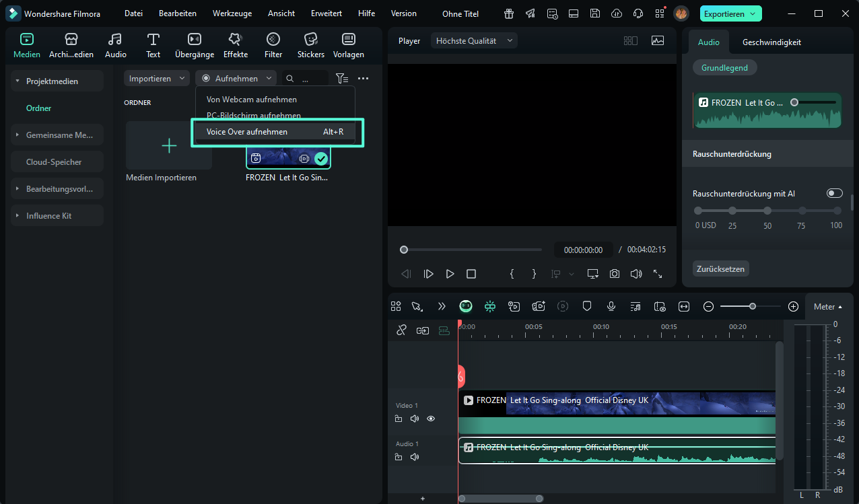Open the Filter library
Viewport: 859px width, 504px height.
click(273, 45)
